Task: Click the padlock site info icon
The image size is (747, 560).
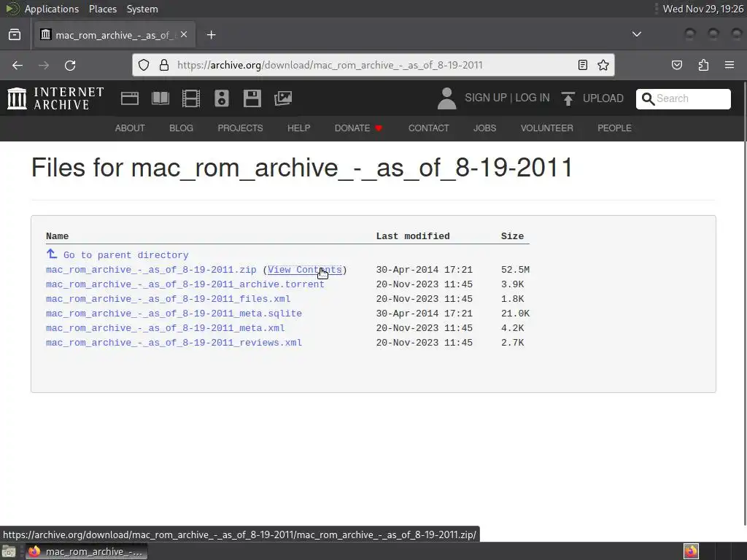Action: pyautogui.click(x=164, y=65)
